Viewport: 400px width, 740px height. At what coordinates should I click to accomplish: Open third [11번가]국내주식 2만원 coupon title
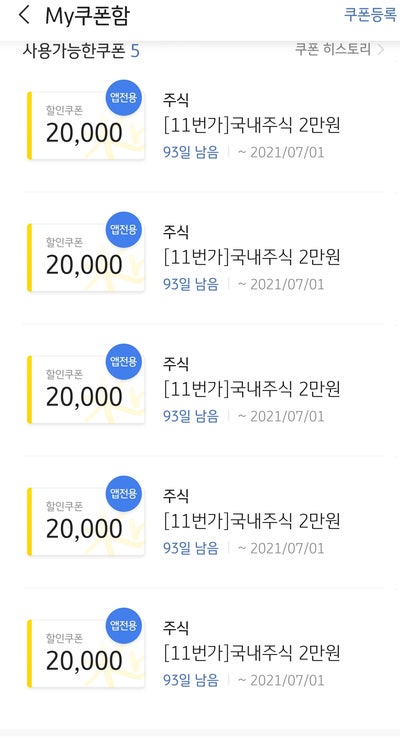coord(252,390)
